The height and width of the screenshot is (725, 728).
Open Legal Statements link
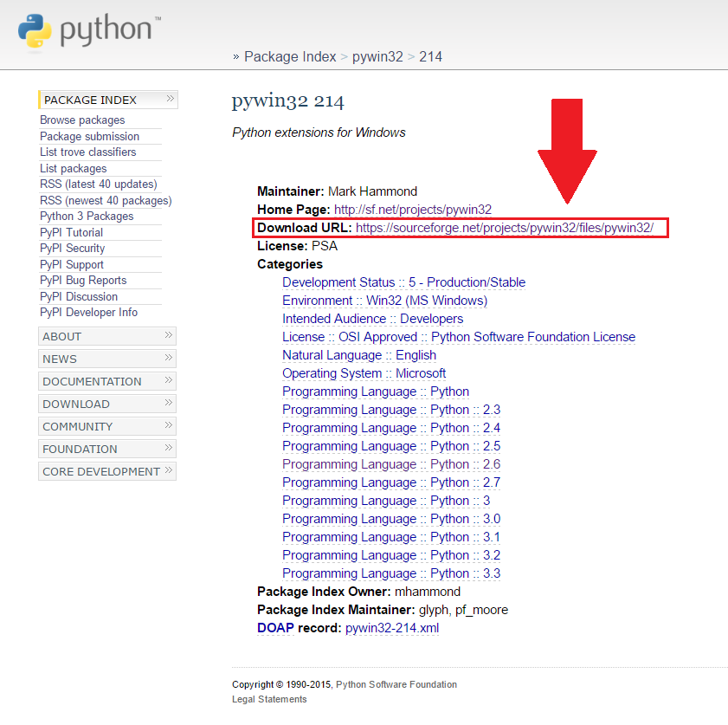[x=269, y=700]
